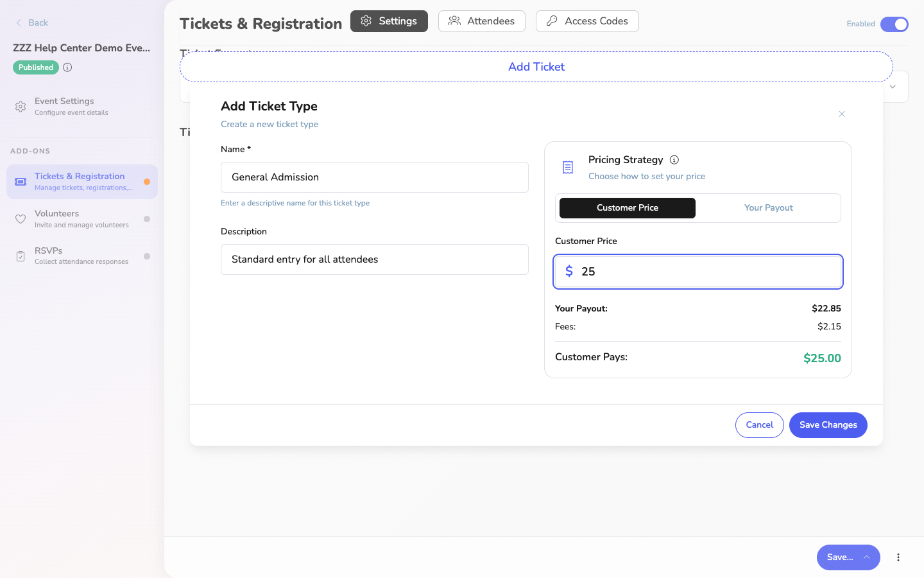This screenshot has height=578, width=924.
Task: Click the 'Fees:' summary label
Action: point(565,327)
